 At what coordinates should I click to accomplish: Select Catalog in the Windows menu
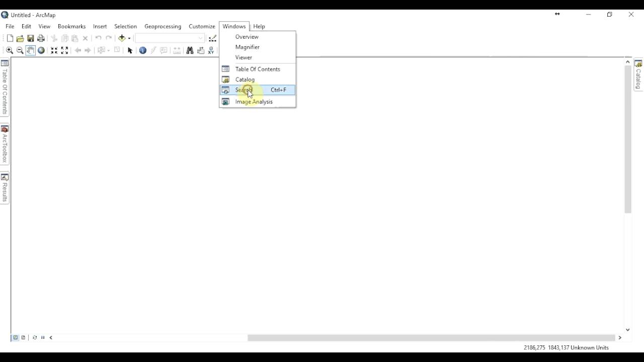[x=258, y=79]
